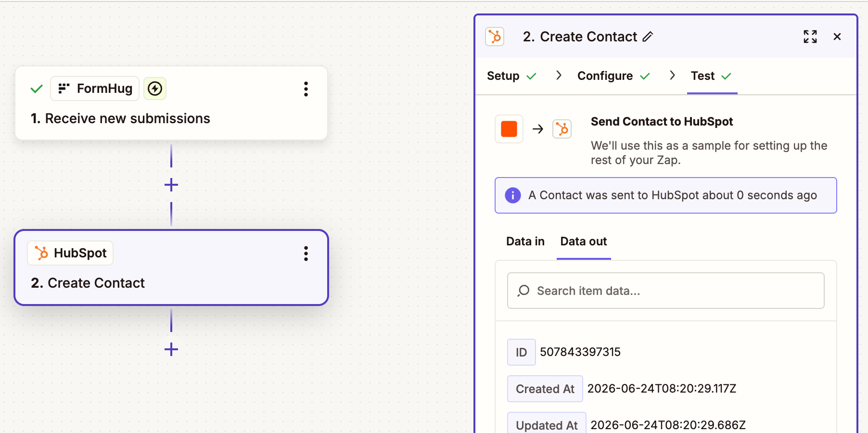Click the search magnifier icon
Viewport: 868px width, 433px height.
[523, 291]
